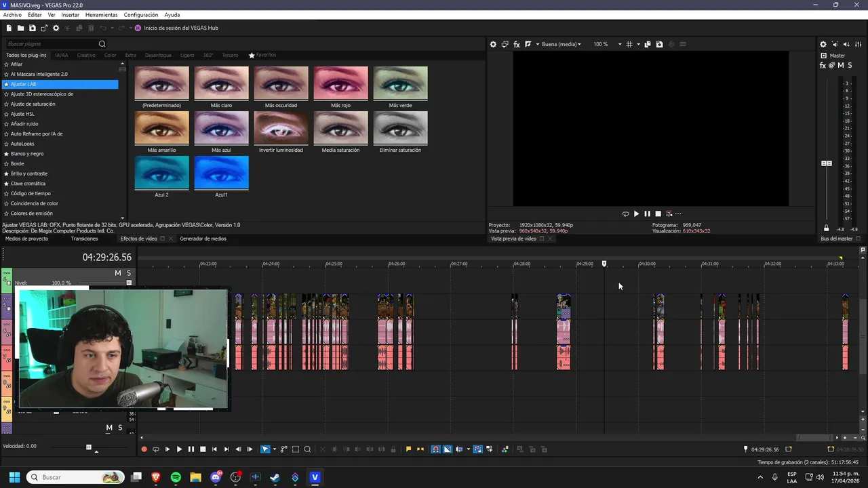Copy snapshot to clipboard icon in preview

(x=648, y=44)
